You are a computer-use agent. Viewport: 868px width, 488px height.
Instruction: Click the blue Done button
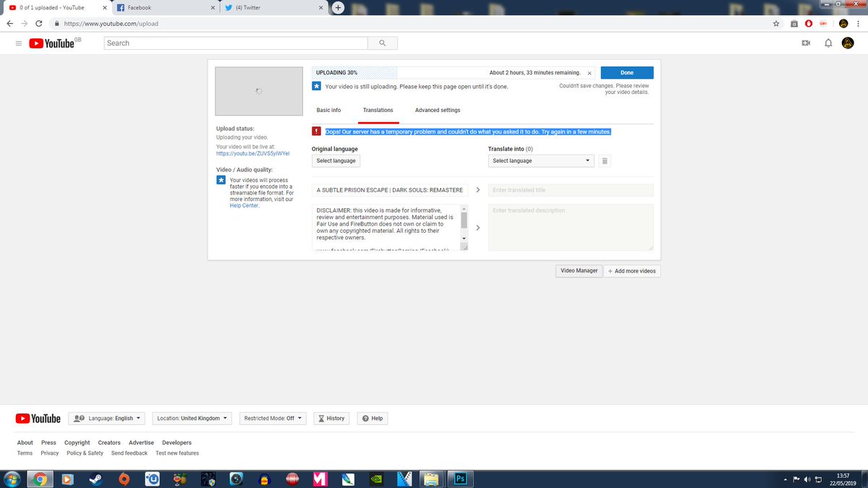pyautogui.click(x=627, y=73)
